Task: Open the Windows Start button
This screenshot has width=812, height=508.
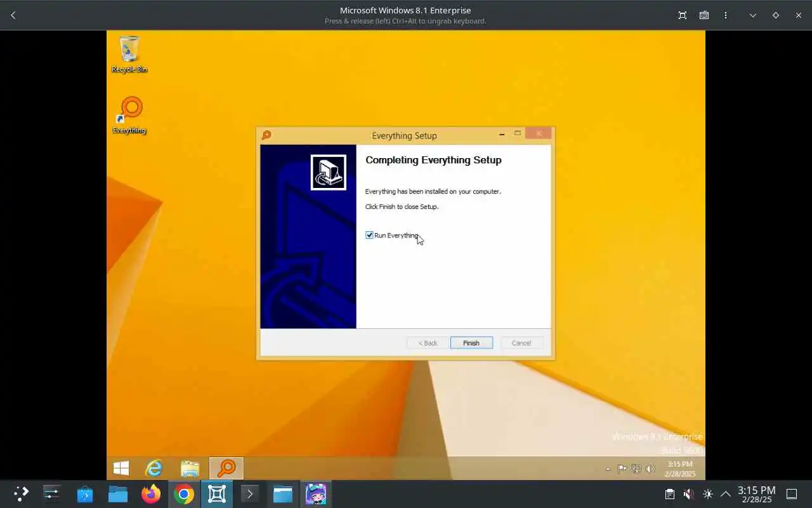Action: tap(121, 469)
